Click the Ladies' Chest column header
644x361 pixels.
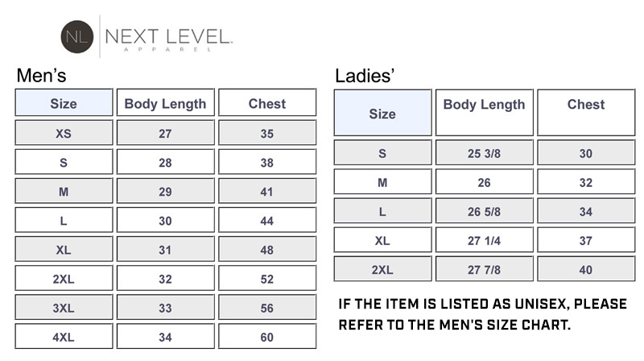pyautogui.click(x=586, y=105)
